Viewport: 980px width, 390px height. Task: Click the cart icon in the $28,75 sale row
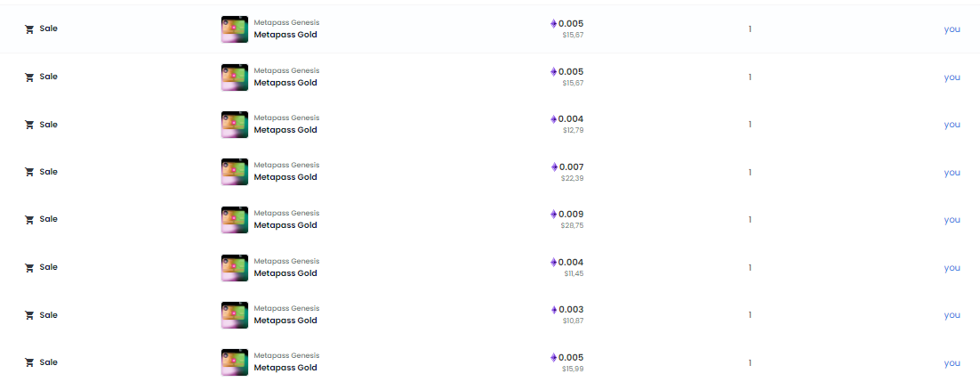(28, 220)
